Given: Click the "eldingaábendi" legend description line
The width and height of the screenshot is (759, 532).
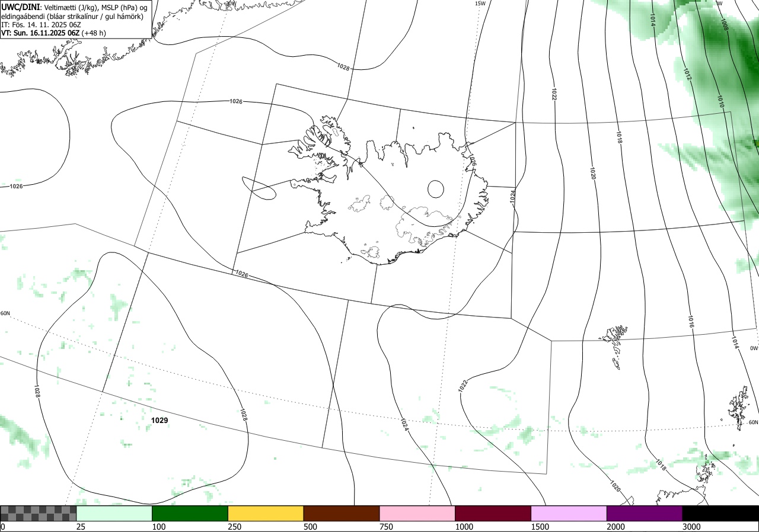Looking at the screenshot, I should click(72, 16).
